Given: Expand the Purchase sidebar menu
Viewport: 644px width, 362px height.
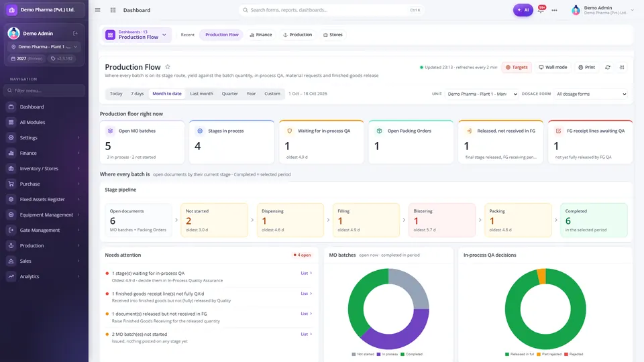Looking at the screenshot, I should pyautogui.click(x=44, y=184).
